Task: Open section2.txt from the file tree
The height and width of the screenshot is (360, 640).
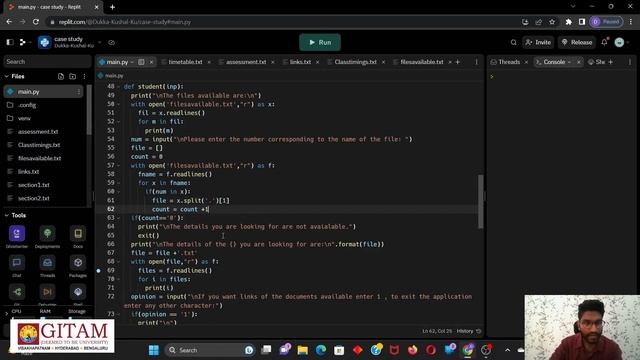Action: coord(33,198)
